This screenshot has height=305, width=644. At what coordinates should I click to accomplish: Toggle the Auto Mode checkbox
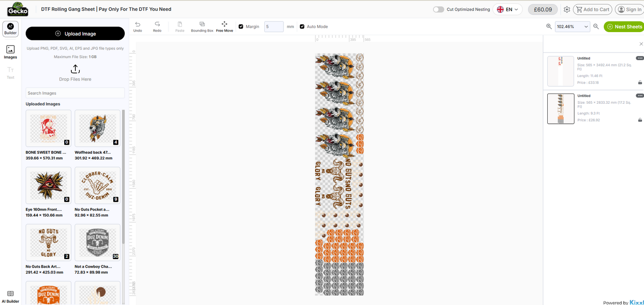click(x=302, y=27)
